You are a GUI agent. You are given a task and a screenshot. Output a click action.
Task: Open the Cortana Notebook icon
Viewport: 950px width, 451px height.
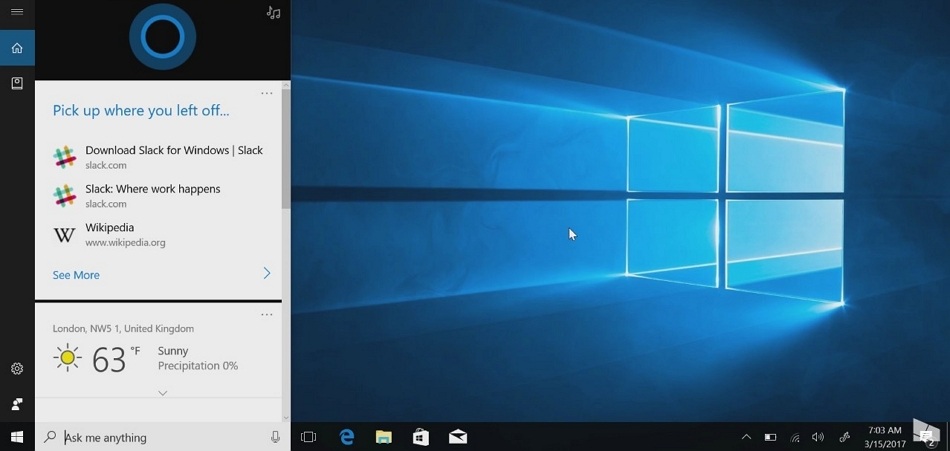(x=17, y=84)
